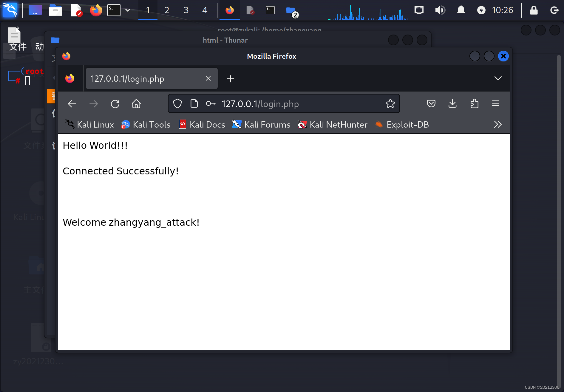This screenshot has width=564, height=392.
Task: Open the Kali Linux bookmark
Action: coord(89,125)
